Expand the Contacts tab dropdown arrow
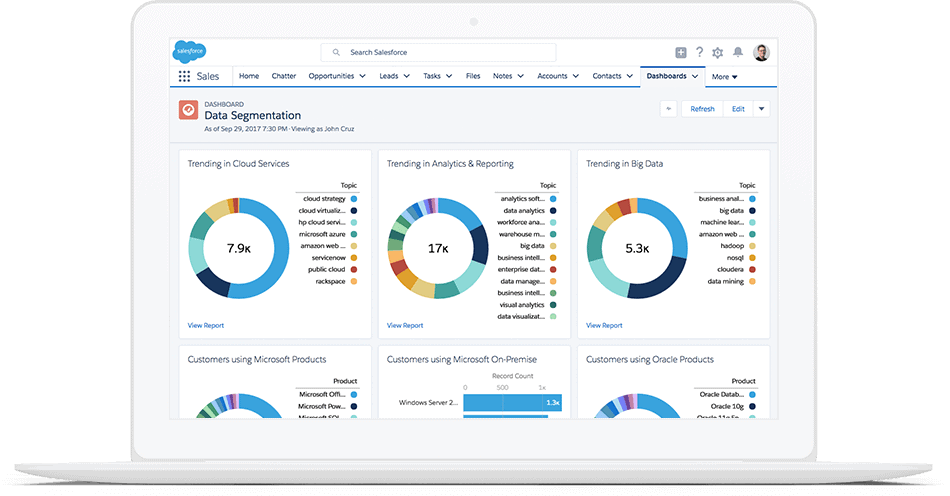This screenshot has width=950, height=496. click(629, 76)
